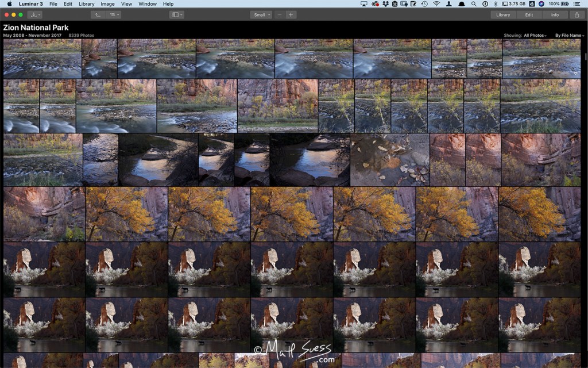
Task: Open Time Machine menu bar icon
Action: point(424,4)
